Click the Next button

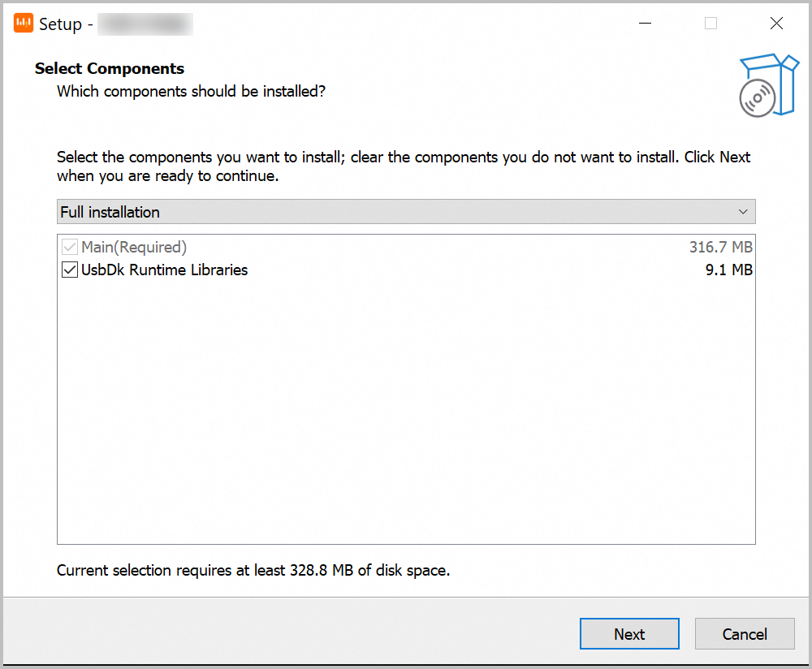pos(629,634)
